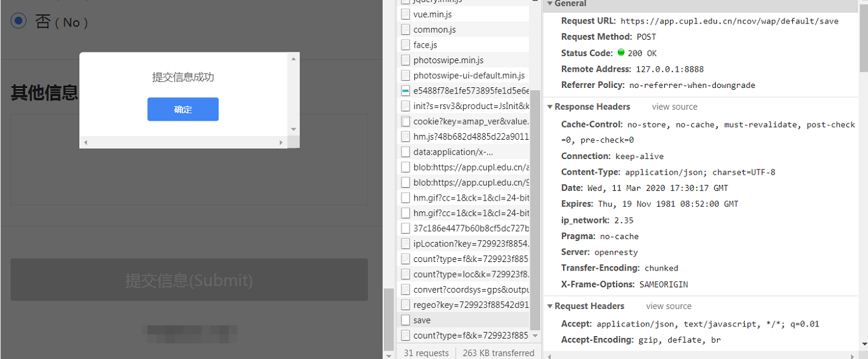Viewport: 868px width, 359px height.
Task: Open view source for Response Headers
Action: pyautogui.click(x=674, y=107)
